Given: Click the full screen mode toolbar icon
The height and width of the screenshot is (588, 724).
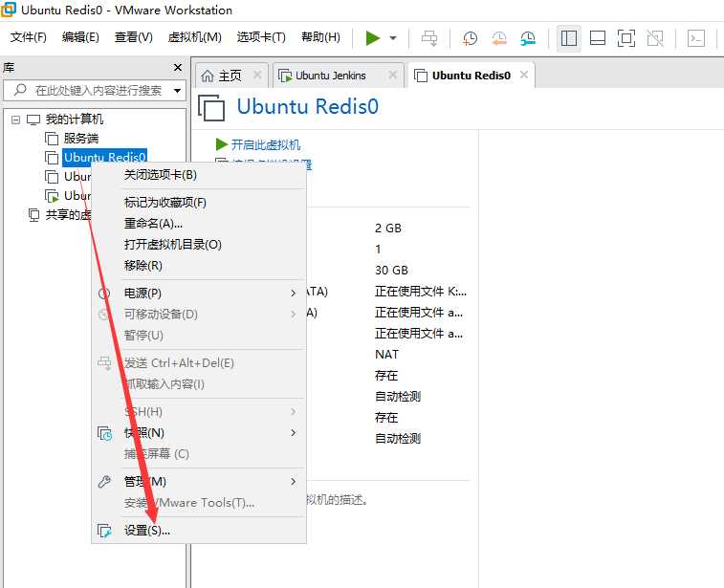Looking at the screenshot, I should 626,38.
